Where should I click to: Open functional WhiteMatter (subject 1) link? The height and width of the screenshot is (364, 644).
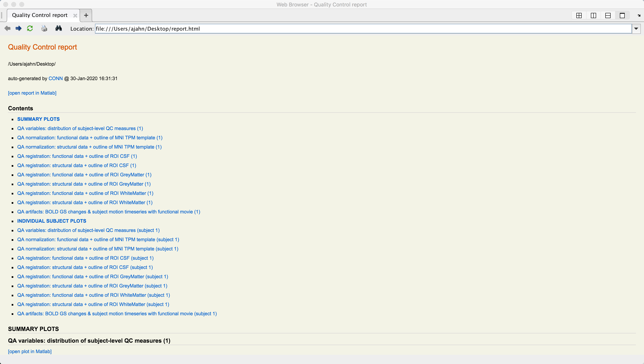point(94,295)
